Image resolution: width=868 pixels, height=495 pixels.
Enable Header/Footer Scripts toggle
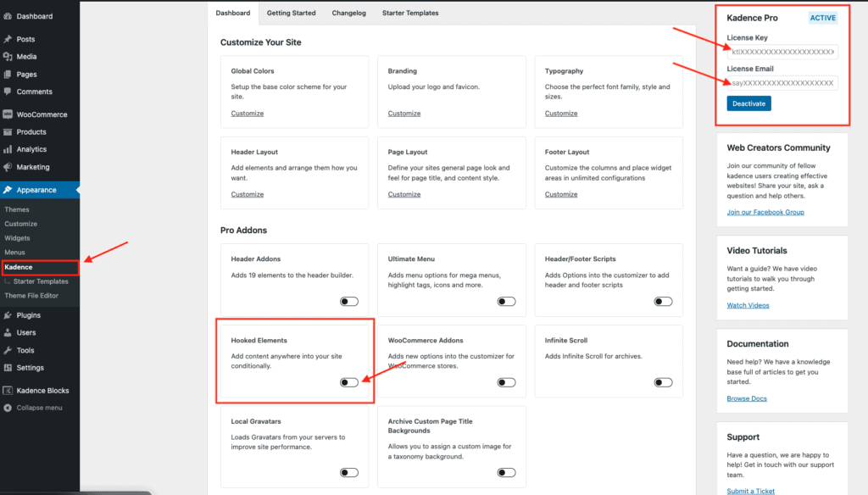click(x=663, y=302)
